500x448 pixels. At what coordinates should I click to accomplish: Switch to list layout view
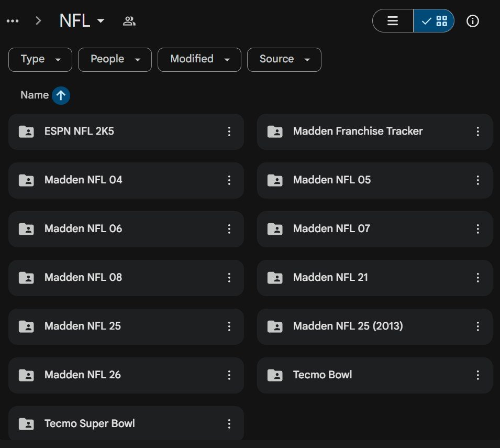click(x=393, y=21)
